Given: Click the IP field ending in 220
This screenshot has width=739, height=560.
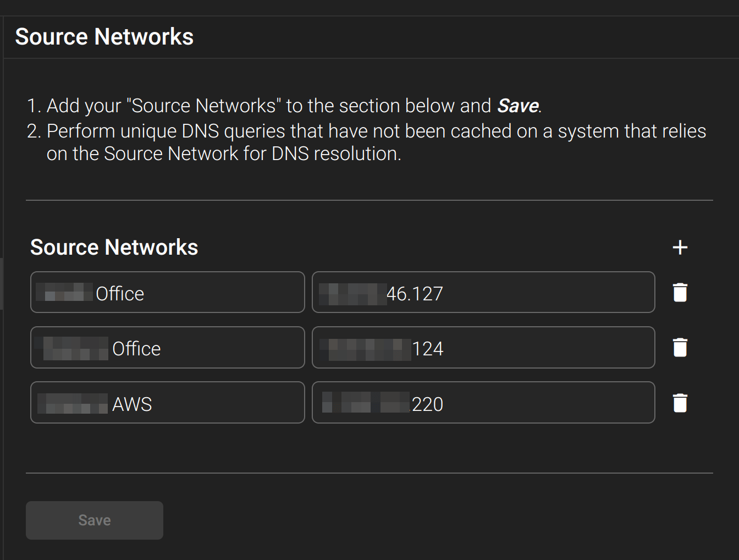Looking at the screenshot, I should tap(483, 403).
